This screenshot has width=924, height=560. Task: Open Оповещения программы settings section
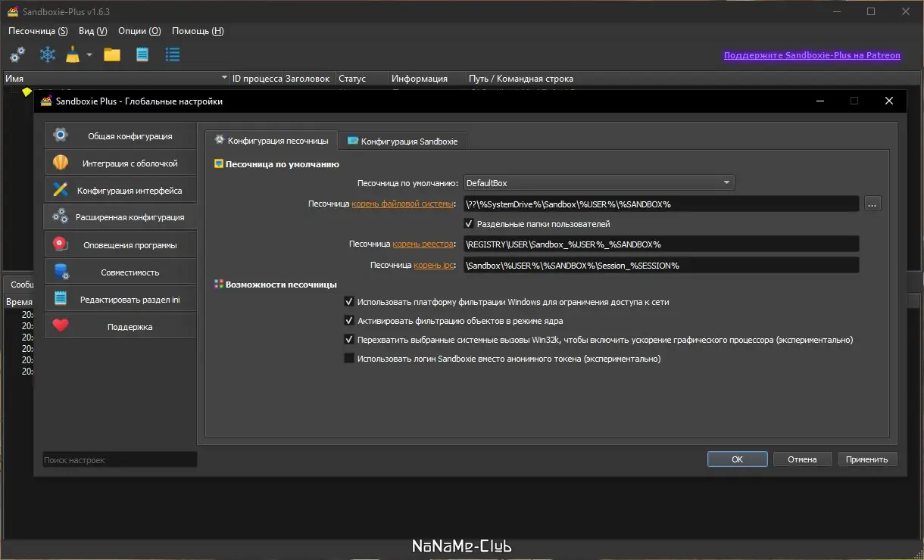pyautogui.click(x=120, y=244)
